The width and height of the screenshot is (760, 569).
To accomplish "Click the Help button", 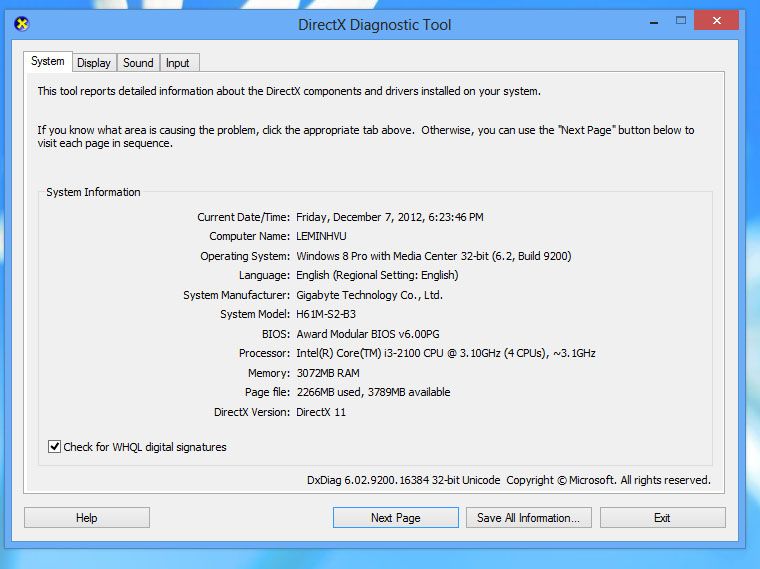I will tap(87, 518).
